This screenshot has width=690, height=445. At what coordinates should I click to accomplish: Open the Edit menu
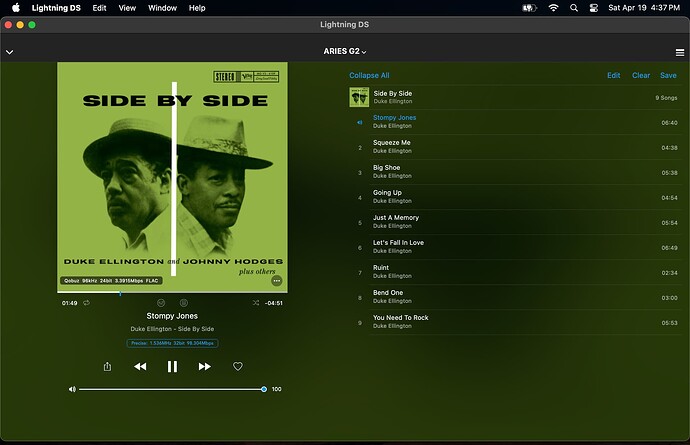99,8
